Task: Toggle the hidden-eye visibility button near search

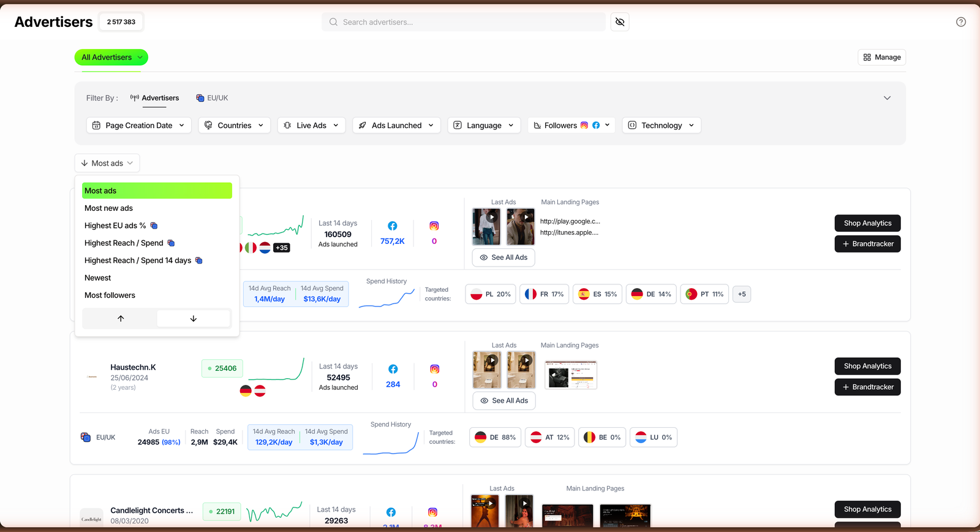Action: pyautogui.click(x=620, y=22)
